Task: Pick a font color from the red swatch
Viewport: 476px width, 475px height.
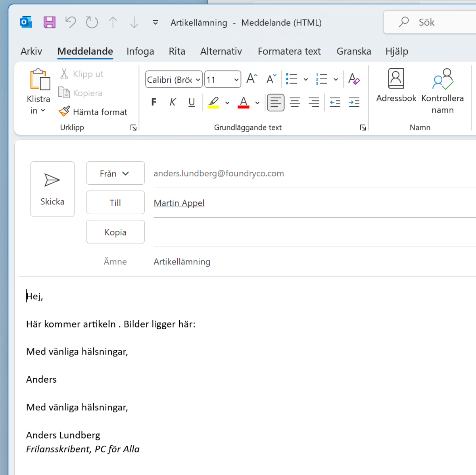Action: coord(243,102)
